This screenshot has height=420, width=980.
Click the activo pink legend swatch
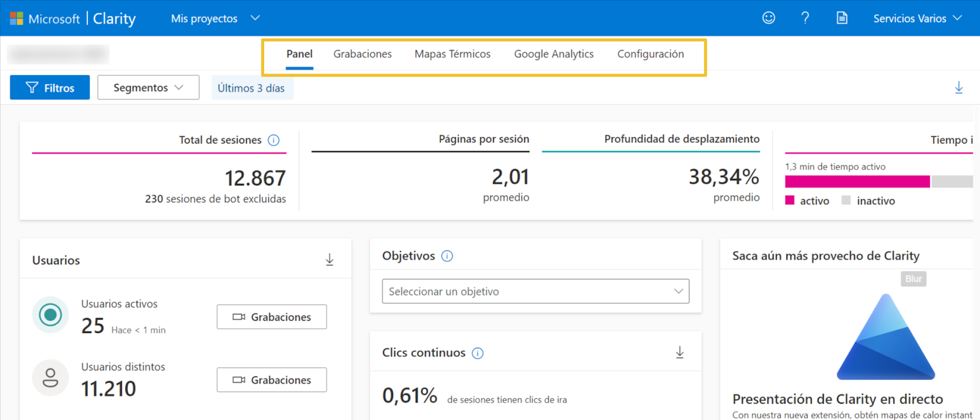[x=790, y=200]
